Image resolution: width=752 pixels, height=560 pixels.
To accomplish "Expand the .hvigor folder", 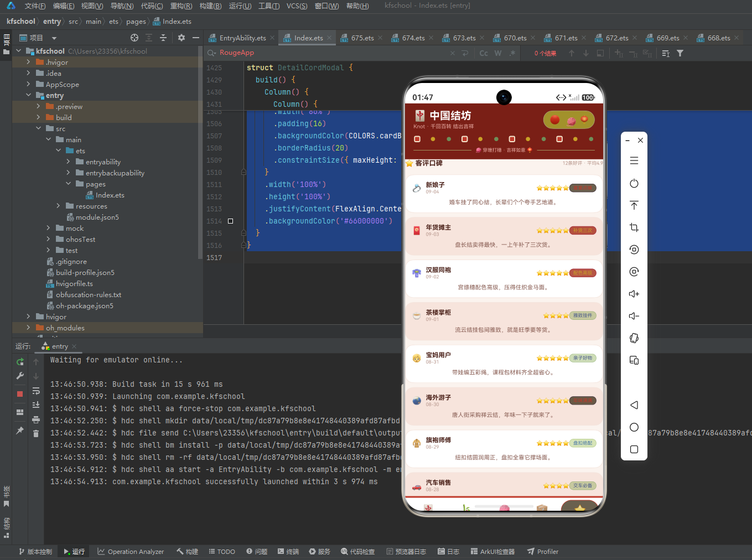I will pos(28,62).
